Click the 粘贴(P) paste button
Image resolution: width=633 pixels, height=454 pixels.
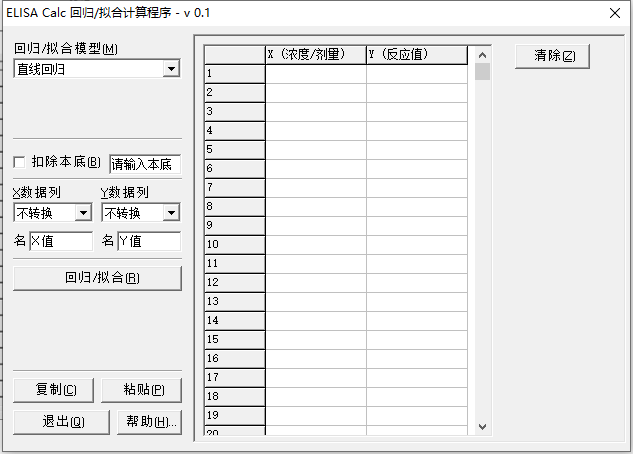(x=141, y=390)
